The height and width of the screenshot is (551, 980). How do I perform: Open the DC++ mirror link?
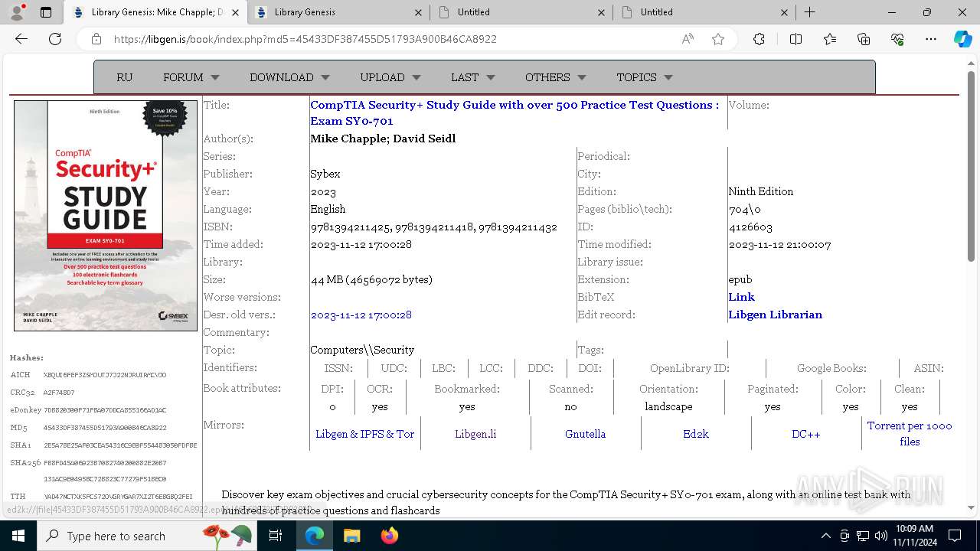(x=805, y=434)
